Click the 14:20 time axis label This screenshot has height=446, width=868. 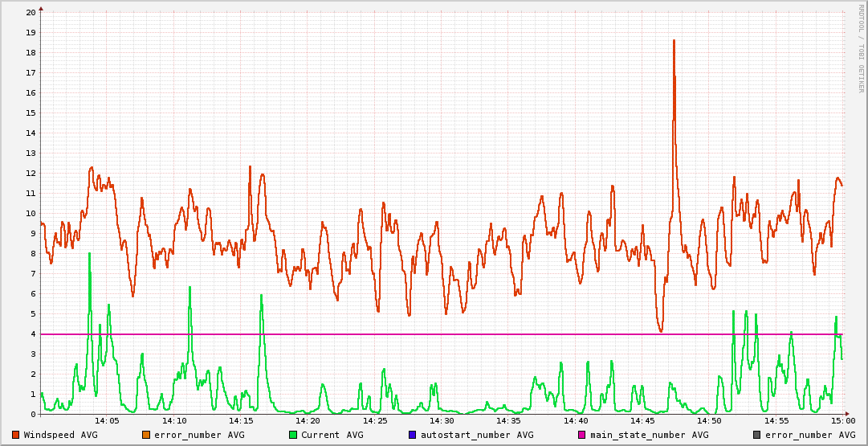coord(308,420)
